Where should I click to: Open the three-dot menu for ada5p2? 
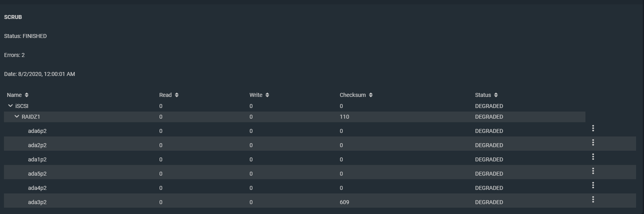tap(593, 171)
